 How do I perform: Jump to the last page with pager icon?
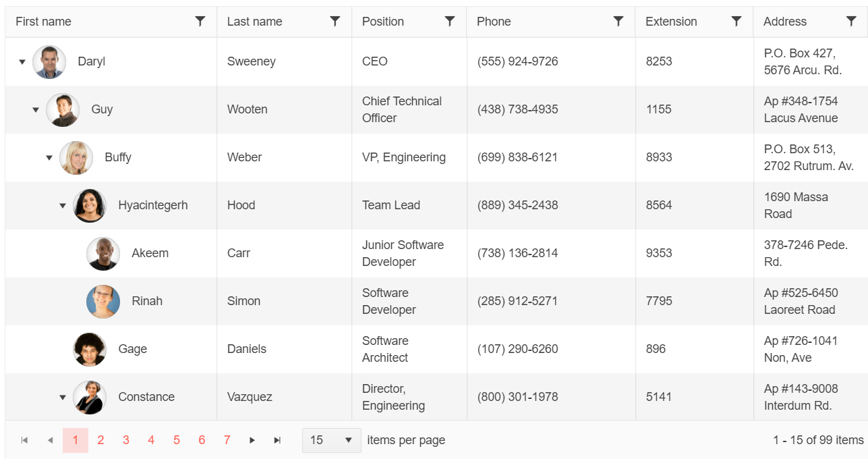[x=277, y=439]
